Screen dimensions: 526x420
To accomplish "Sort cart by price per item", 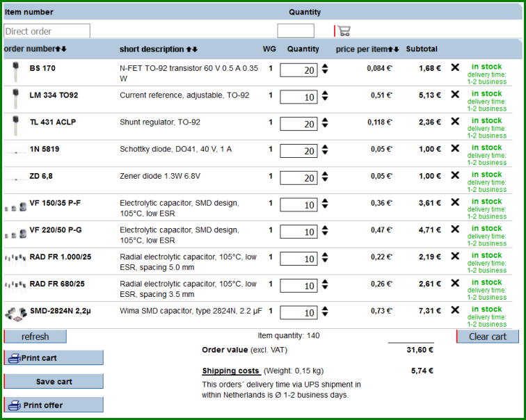I will click(394, 49).
